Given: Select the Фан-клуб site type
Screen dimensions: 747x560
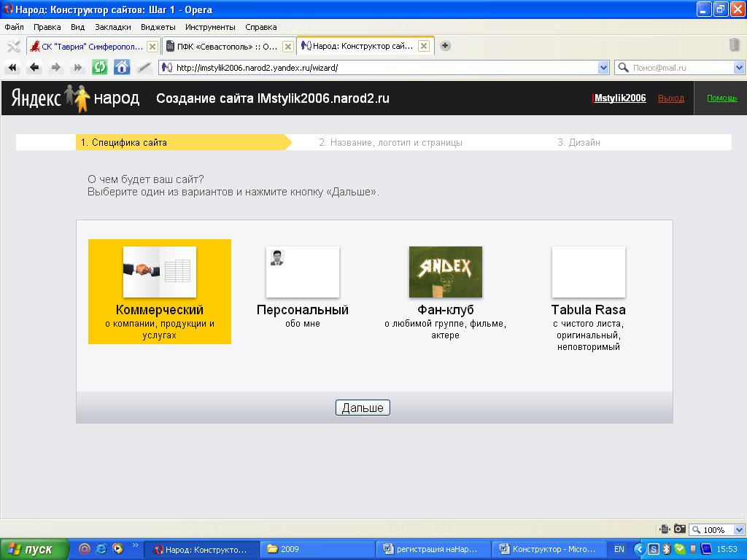Looking at the screenshot, I should point(446,292).
